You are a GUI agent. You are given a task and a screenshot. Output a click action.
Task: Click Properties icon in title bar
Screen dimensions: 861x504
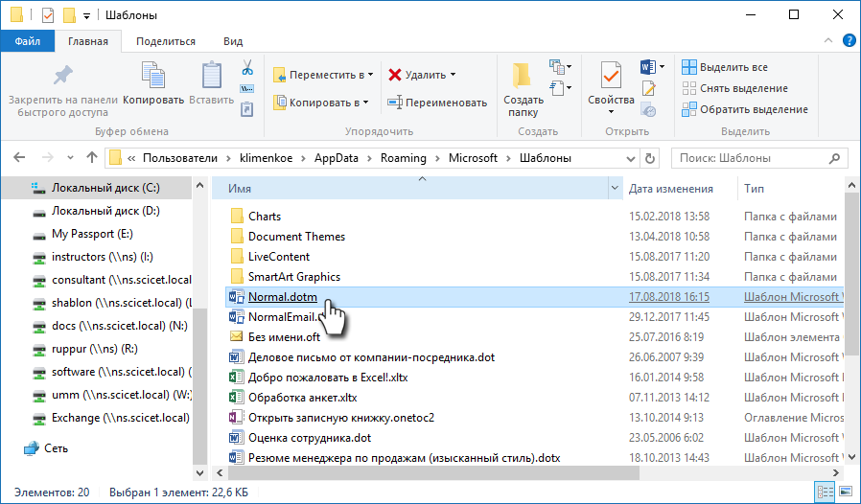(x=48, y=14)
